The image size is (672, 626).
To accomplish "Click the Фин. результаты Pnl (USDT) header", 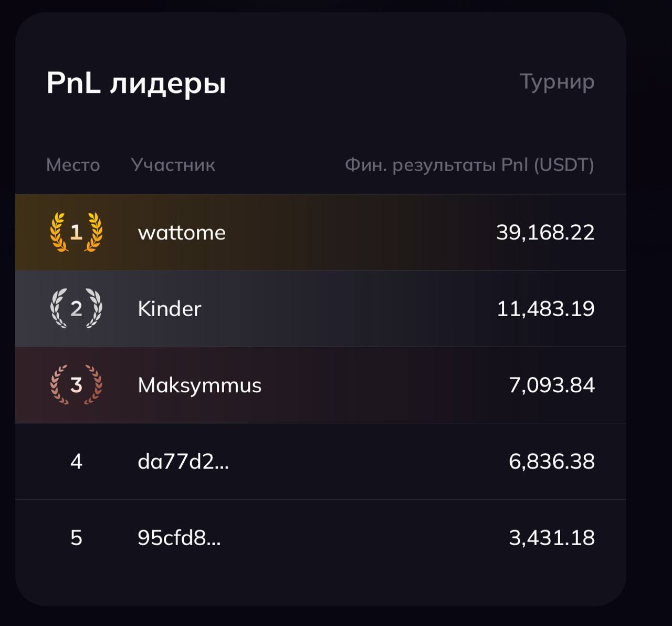I will pos(469,165).
